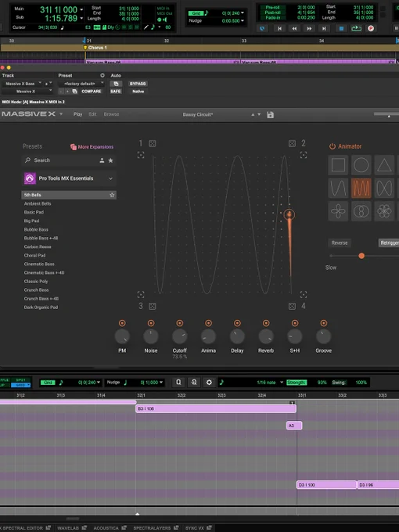Click the dice icon beside corner 3

pos(153,307)
